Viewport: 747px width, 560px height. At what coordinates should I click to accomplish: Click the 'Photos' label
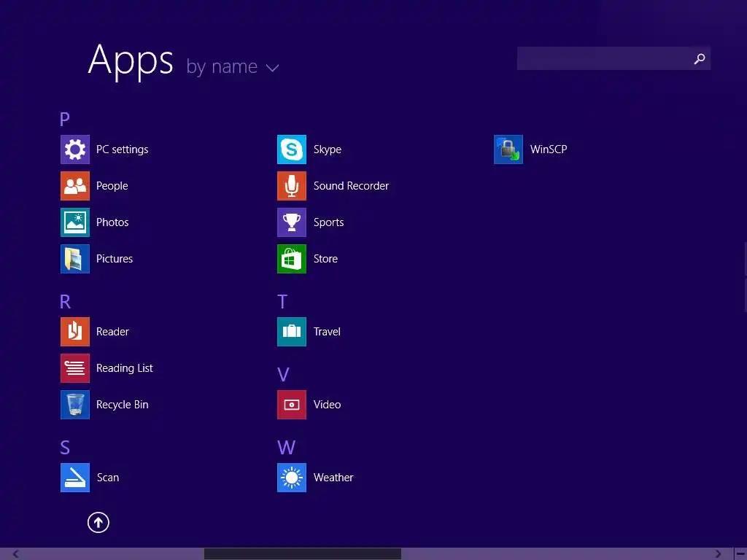[112, 222]
